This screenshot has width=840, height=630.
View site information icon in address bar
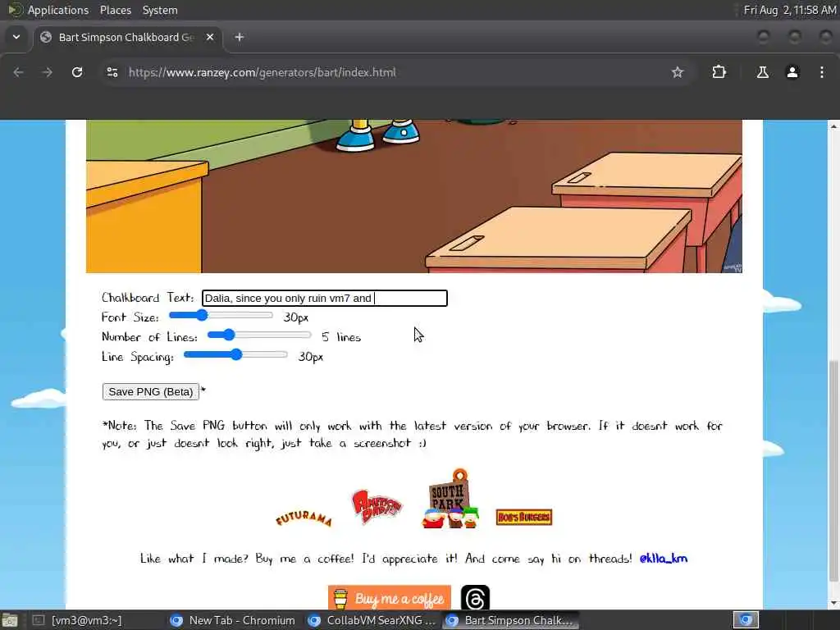point(112,72)
